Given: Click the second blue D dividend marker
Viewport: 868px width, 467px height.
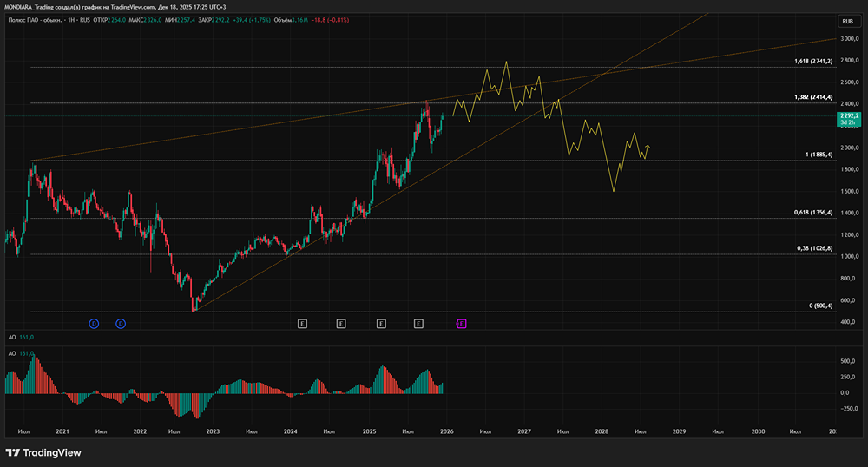Looking at the screenshot, I should coord(121,324).
